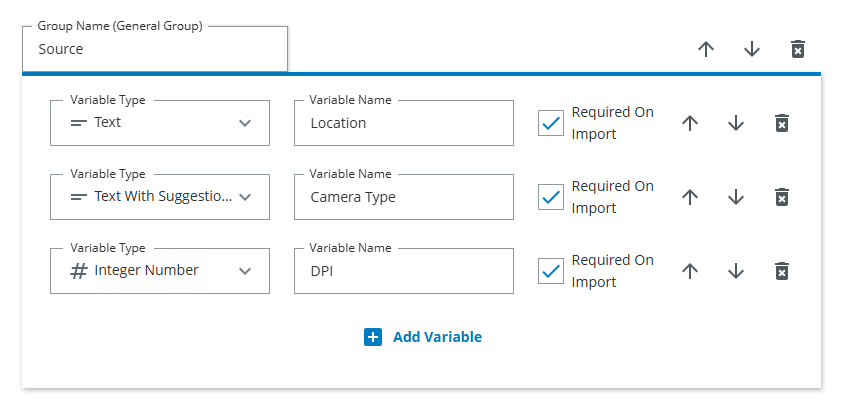Move the DPI variable up
This screenshot has height=408, width=843.
[690, 271]
